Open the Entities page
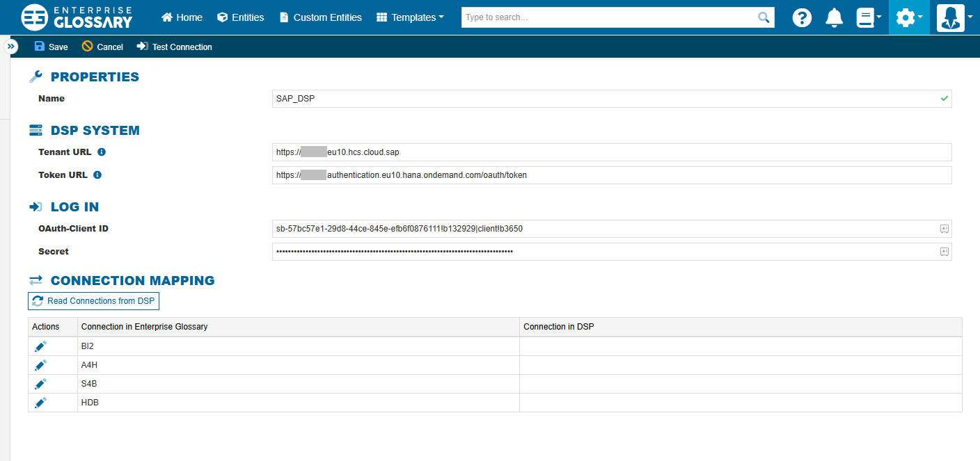The height and width of the screenshot is (461, 980). pos(241,17)
